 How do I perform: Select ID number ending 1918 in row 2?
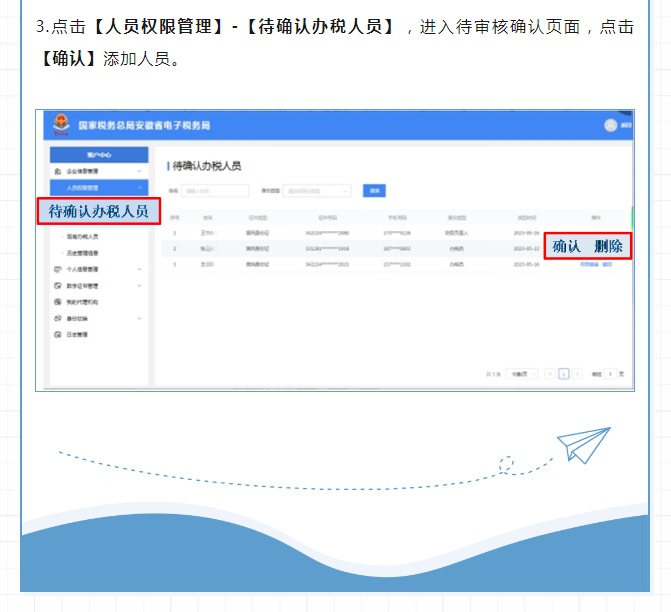(x=327, y=249)
